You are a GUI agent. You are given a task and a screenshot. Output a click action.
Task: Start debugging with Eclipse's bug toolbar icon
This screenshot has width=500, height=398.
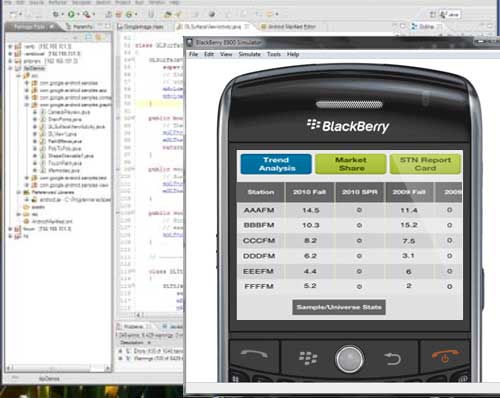pos(56,14)
